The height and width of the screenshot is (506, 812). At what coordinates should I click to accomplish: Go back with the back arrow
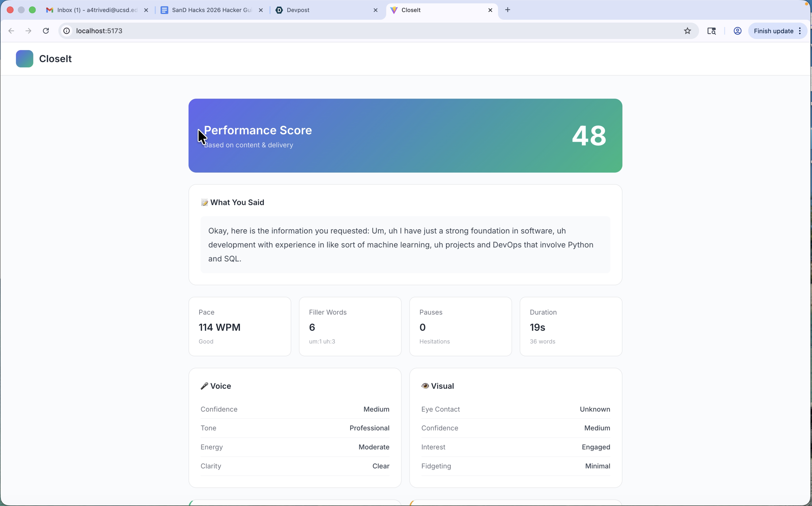pyautogui.click(x=11, y=31)
